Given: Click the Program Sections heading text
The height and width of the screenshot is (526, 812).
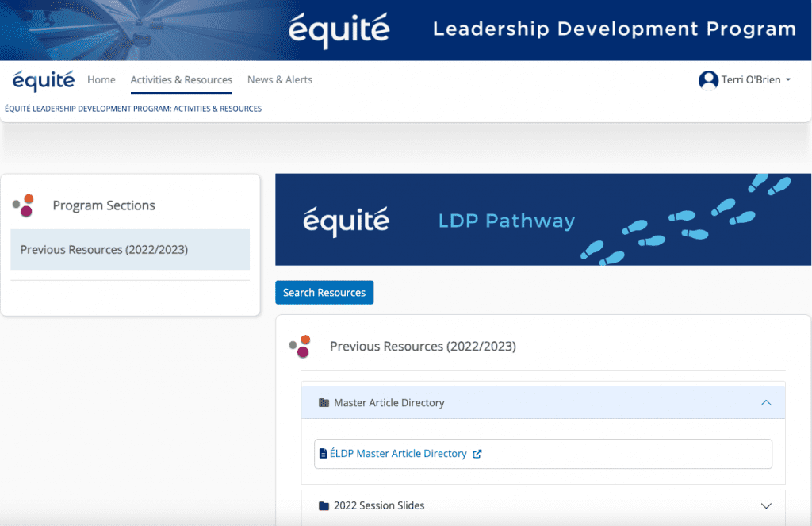Looking at the screenshot, I should [104, 205].
